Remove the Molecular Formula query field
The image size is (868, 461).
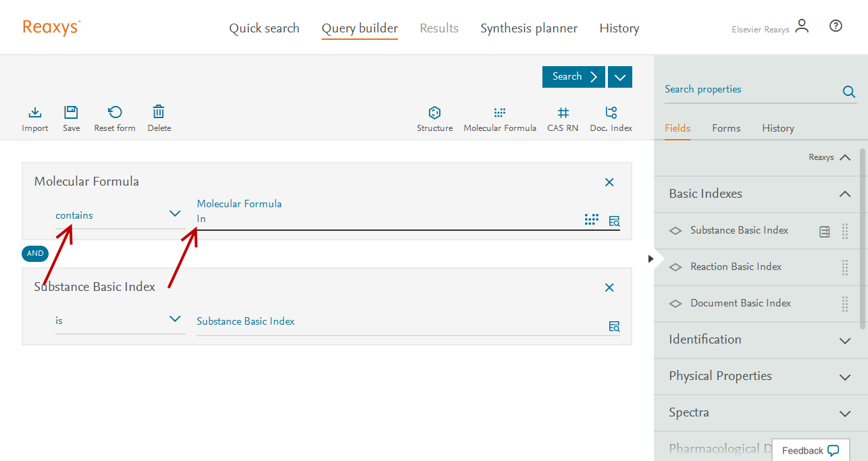[609, 182]
